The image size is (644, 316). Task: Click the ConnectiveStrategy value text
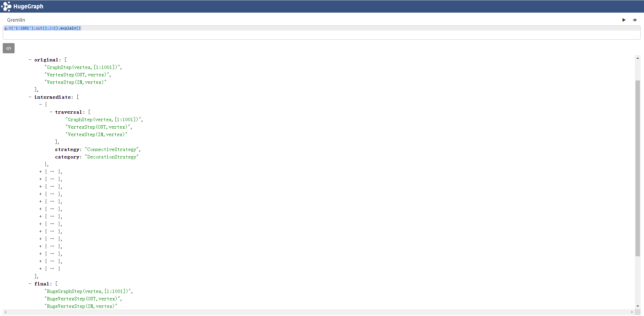click(112, 149)
